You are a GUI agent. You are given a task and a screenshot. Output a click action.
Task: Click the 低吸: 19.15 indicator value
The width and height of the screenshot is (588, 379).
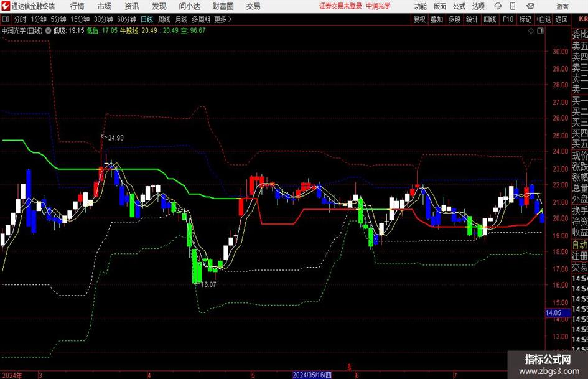tap(68, 30)
